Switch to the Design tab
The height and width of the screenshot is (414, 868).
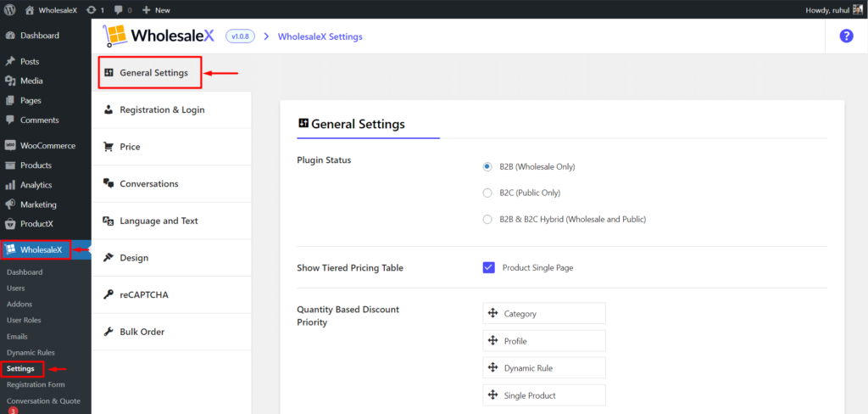pos(171,258)
